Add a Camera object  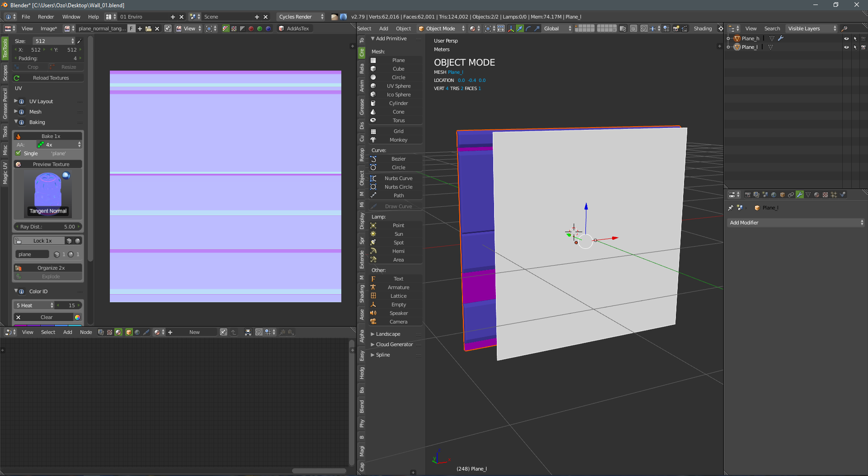tap(396, 322)
